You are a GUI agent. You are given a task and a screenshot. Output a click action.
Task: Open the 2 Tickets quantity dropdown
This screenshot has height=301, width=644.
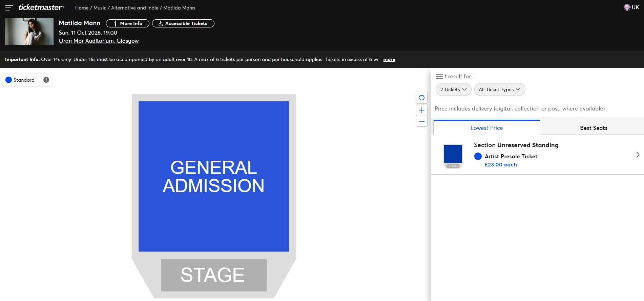[453, 89]
